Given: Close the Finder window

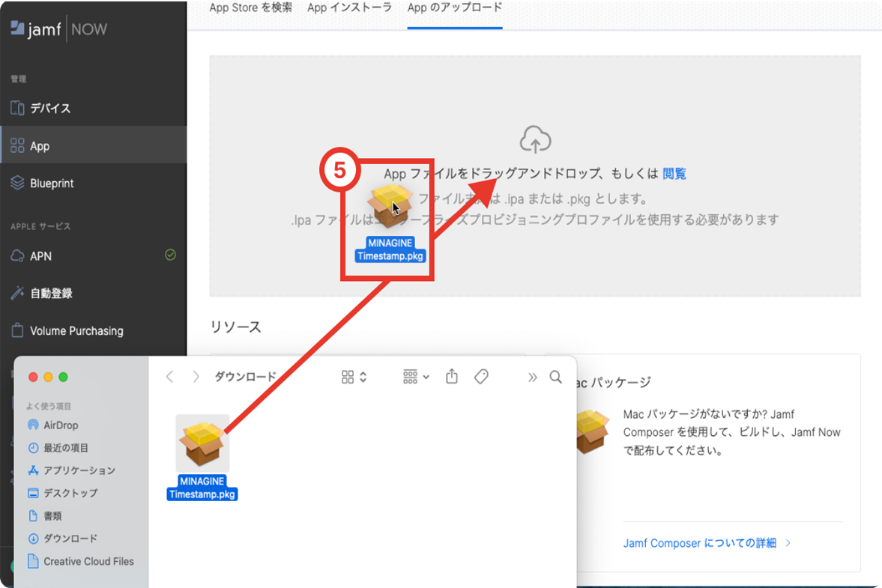Looking at the screenshot, I should (33, 378).
